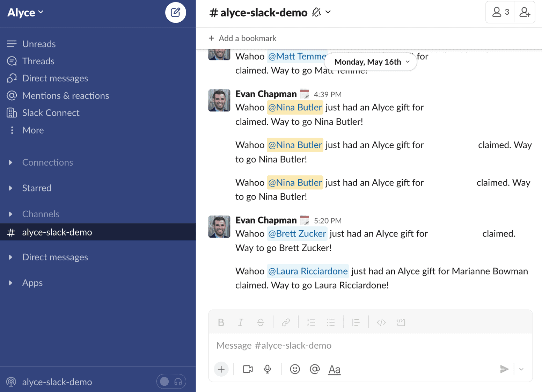Start an ordered list
The image size is (542, 392).
[x=311, y=322]
